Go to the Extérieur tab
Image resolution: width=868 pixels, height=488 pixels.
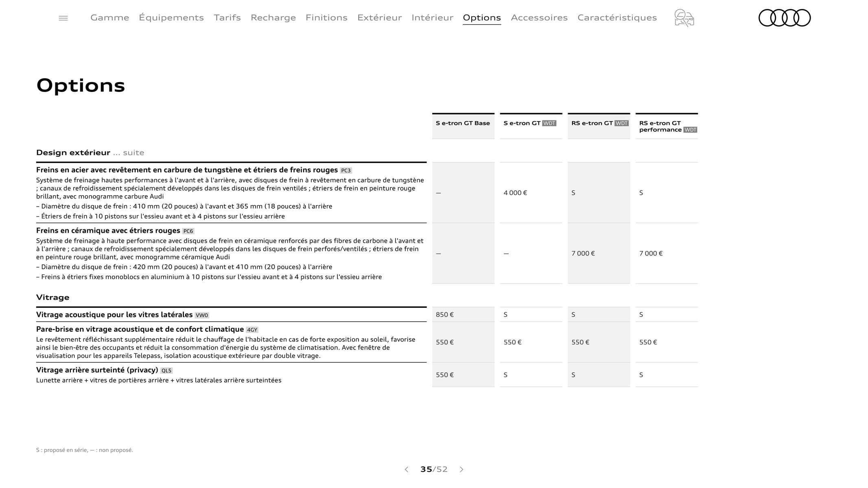pyautogui.click(x=379, y=17)
